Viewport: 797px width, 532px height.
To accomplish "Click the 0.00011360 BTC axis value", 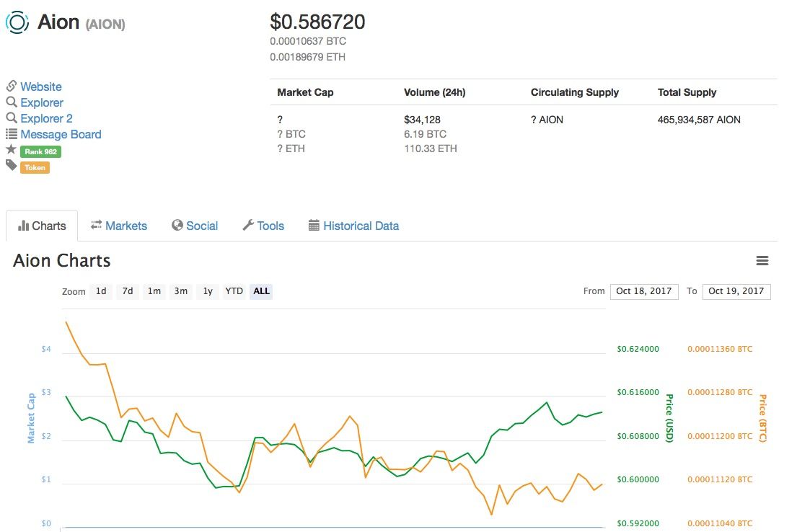I will [720, 349].
